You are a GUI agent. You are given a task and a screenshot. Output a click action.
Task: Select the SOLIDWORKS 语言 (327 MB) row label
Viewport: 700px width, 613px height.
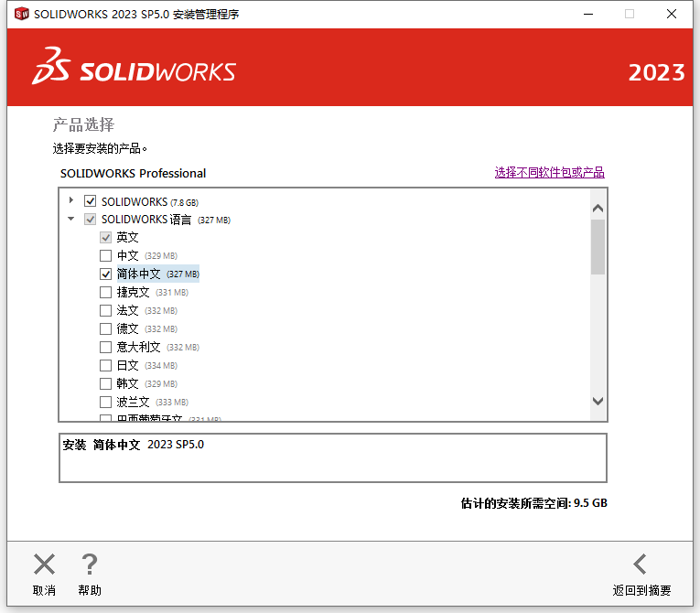[x=166, y=220]
